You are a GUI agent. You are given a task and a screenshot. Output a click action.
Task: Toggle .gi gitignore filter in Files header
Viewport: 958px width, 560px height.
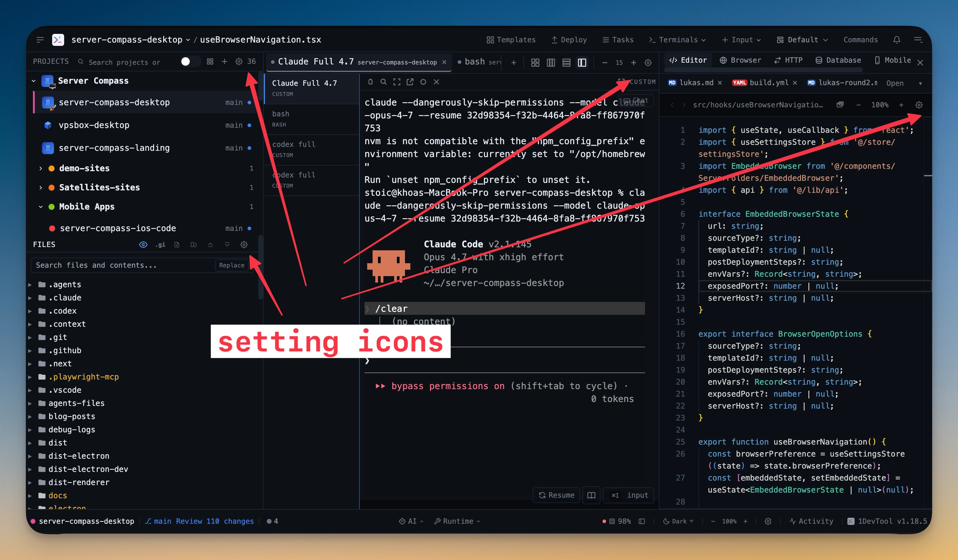(160, 244)
